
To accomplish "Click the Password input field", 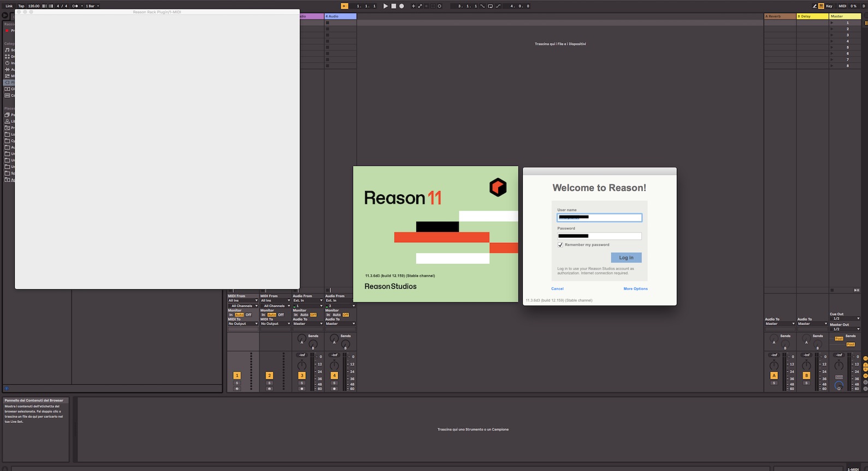I will tap(599, 236).
